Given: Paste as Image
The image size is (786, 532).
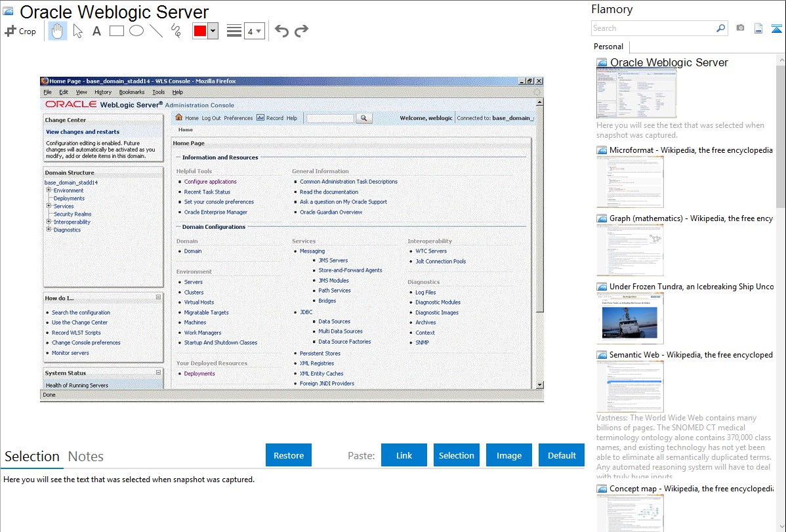Looking at the screenshot, I should 509,455.
